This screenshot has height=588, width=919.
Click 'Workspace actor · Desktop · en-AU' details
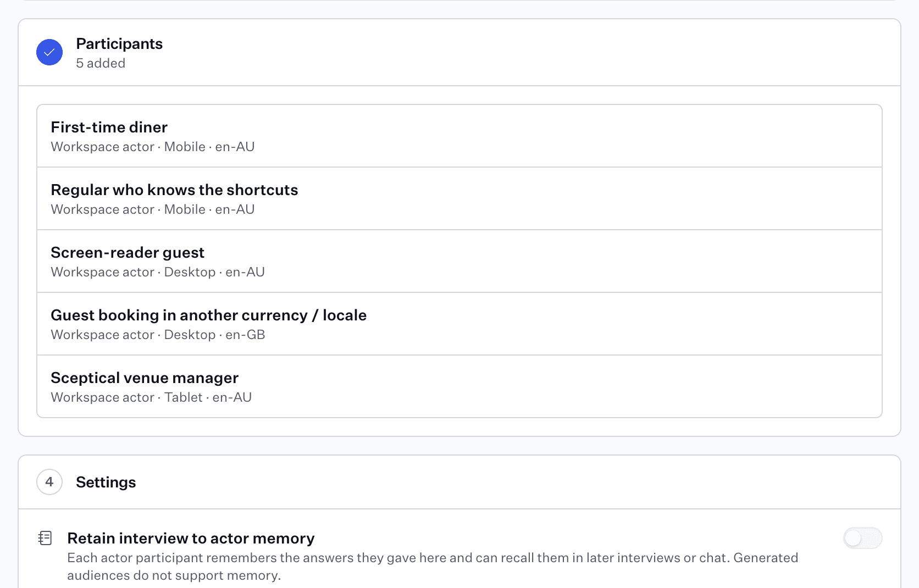coord(158,272)
